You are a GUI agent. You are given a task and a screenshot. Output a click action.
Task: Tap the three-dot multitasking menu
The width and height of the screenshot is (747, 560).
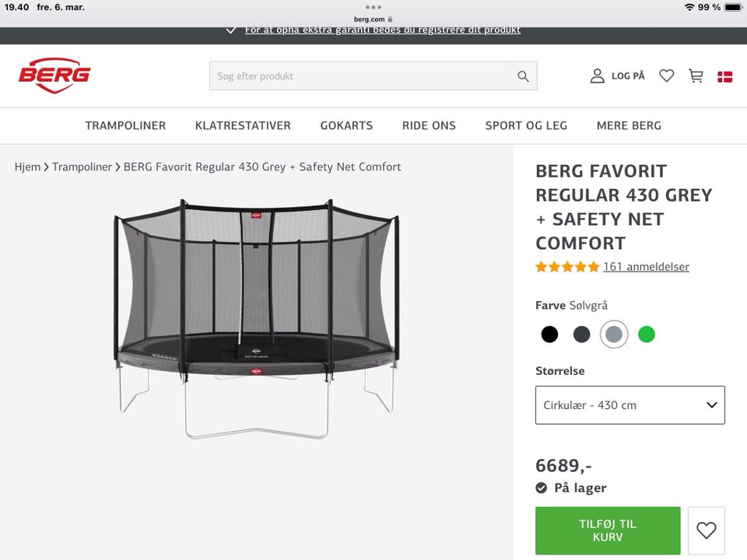pos(373,7)
